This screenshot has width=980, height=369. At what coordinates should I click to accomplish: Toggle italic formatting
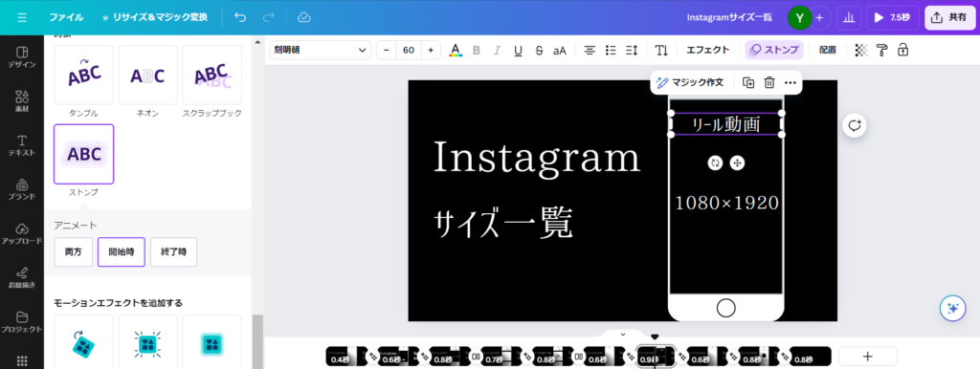[x=498, y=51]
